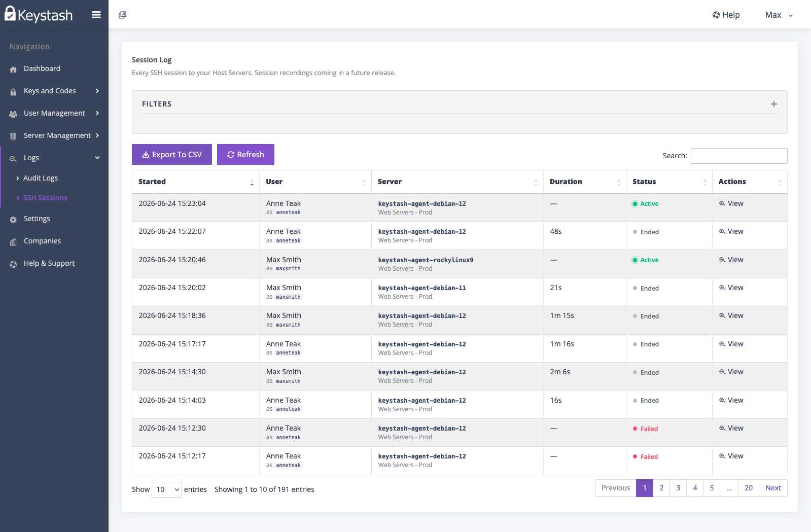Viewport: 811px width, 532px height.
Task: Click the Keys and Codes lock icon
Action: coord(13,92)
